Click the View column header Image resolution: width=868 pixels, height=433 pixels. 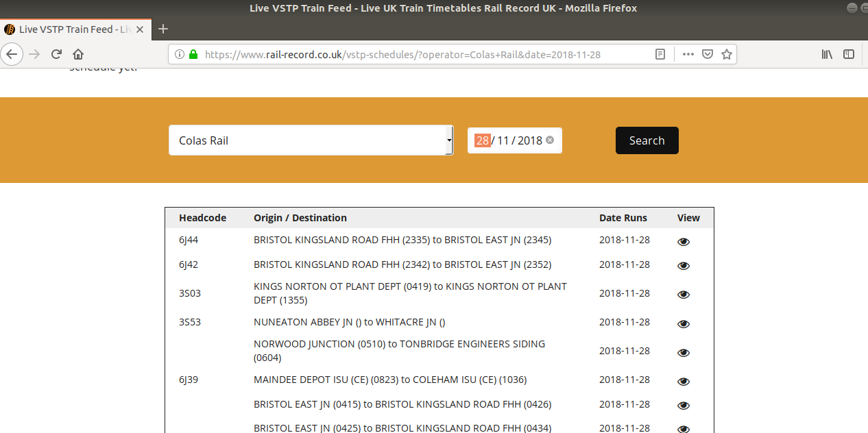click(x=688, y=218)
